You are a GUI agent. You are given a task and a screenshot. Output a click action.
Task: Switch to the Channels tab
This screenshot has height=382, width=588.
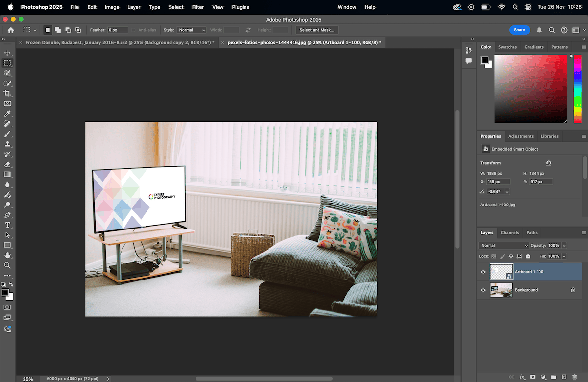510,232
